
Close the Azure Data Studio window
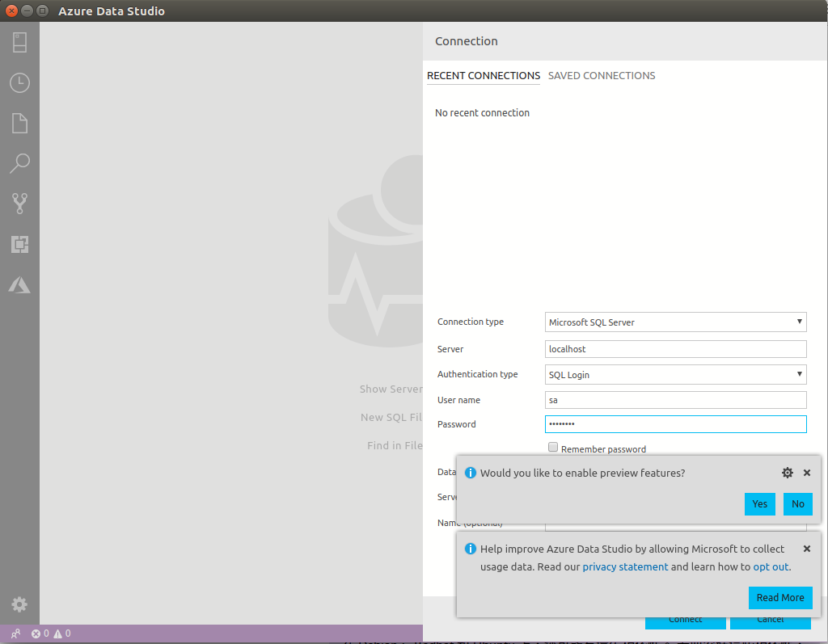pos(11,11)
